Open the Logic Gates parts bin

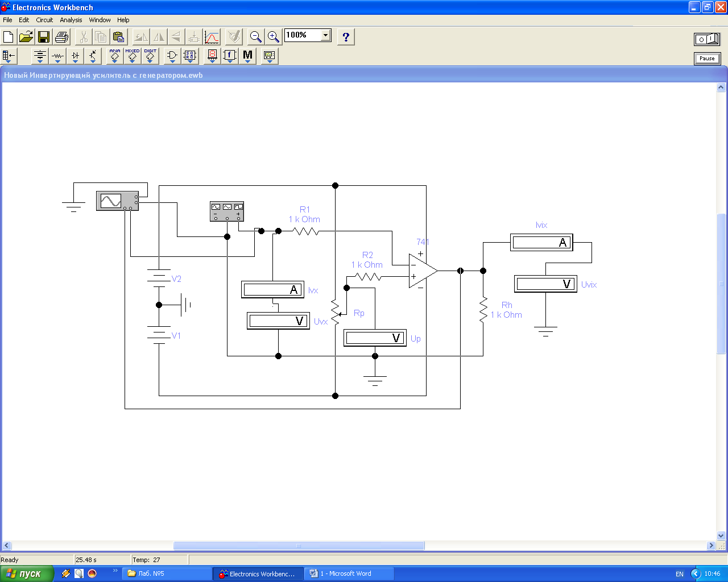point(172,56)
